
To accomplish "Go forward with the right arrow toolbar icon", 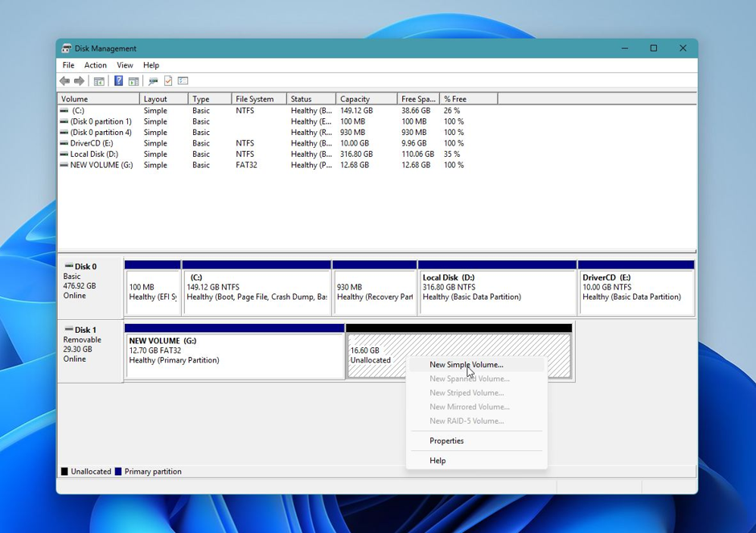I will click(79, 81).
